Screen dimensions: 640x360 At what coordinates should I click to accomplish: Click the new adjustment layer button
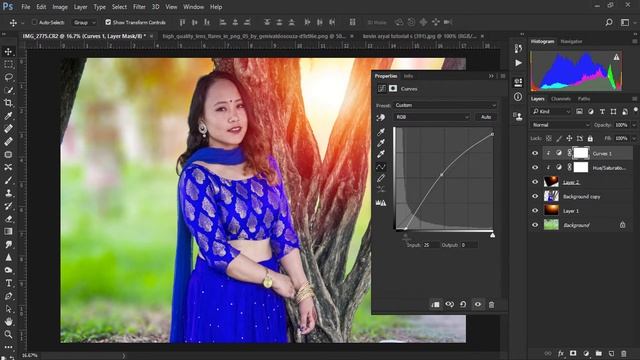[x=586, y=353]
